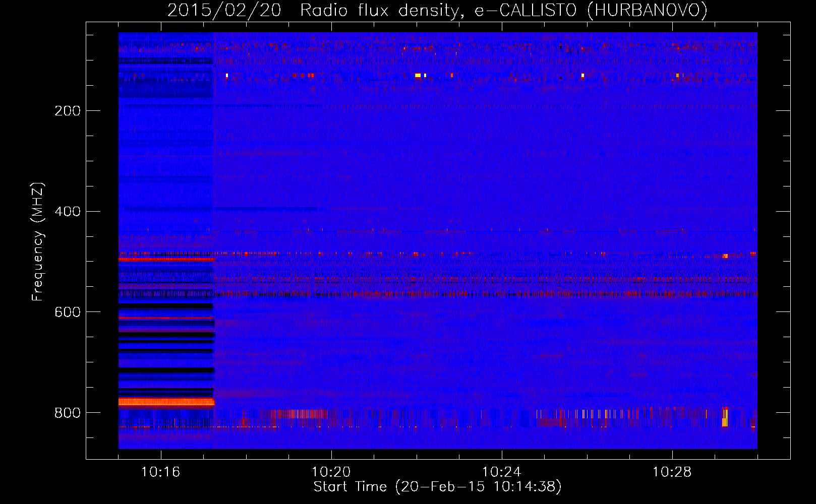Click the 600 frequency tick label
816x504 pixels.
point(67,312)
